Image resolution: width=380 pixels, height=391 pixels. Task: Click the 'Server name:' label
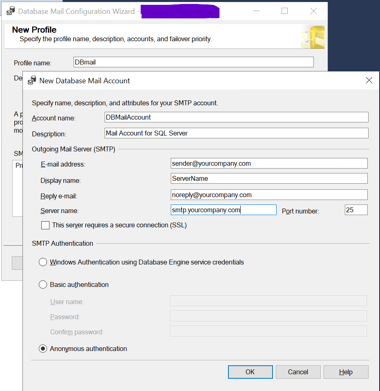pos(59,211)
